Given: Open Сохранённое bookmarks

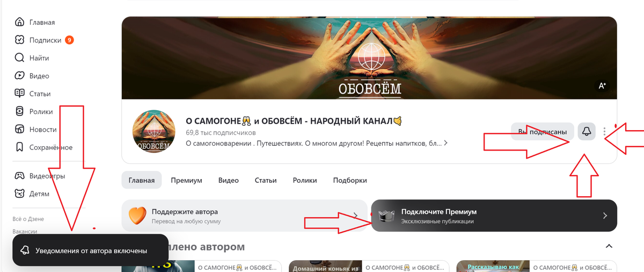Looking at the screenshot, I should pyautogui.click(x=44, y=147).
